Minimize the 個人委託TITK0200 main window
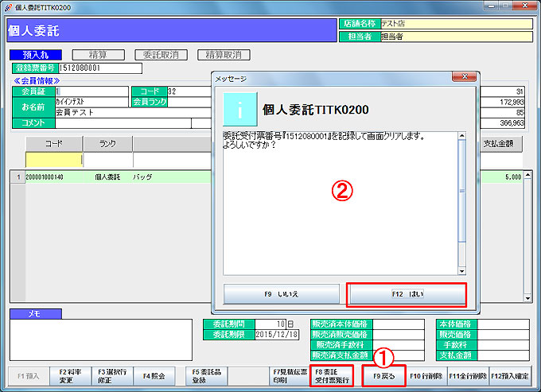Screen dimensions: 541x392 [491, 6]
